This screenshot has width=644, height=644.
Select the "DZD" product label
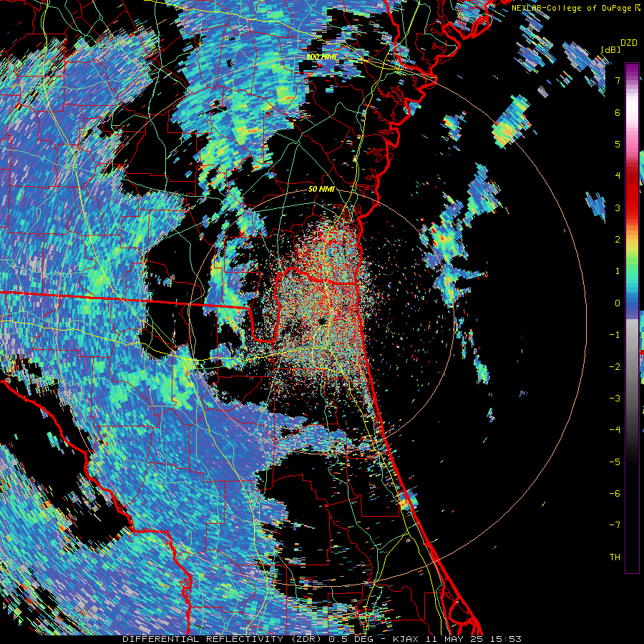click(628, 43)
